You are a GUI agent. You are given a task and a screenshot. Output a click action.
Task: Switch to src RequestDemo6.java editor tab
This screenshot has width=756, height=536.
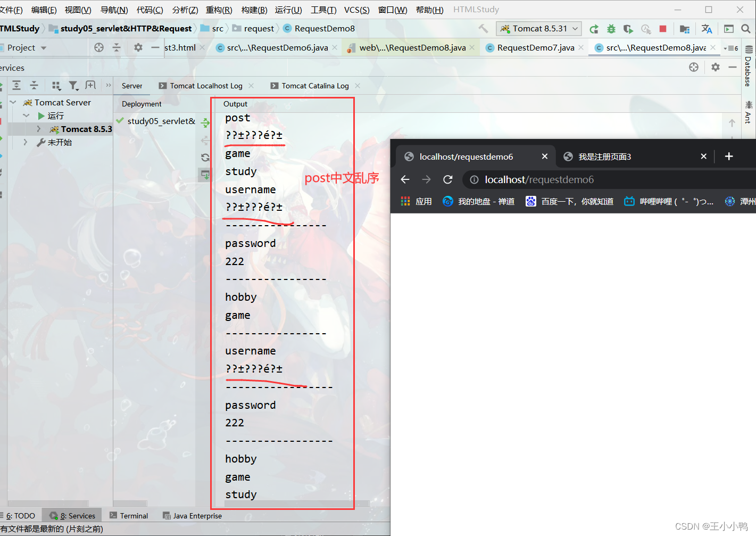(x=277, y=47)
